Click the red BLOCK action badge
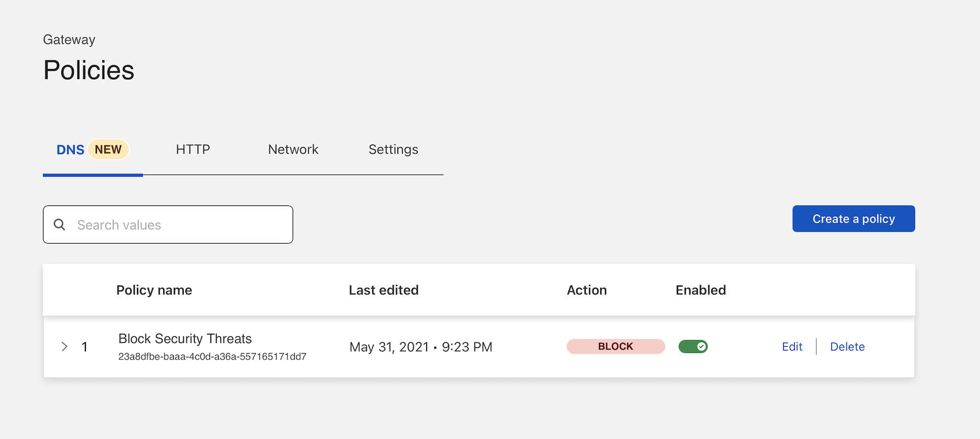 click(x=616, y=347)
